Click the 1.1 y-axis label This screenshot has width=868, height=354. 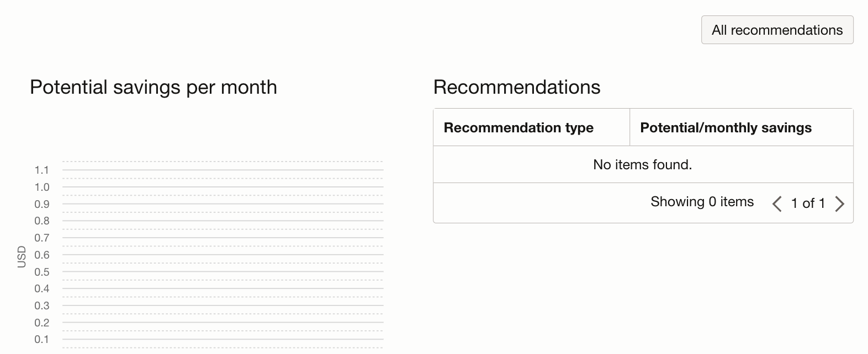tap(42, 170)
